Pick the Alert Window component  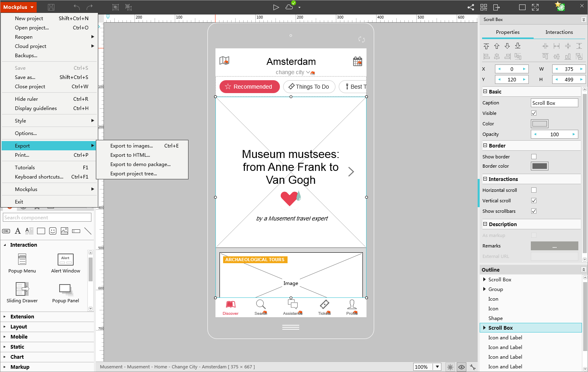pyautogui.click(x=66, y=263)
